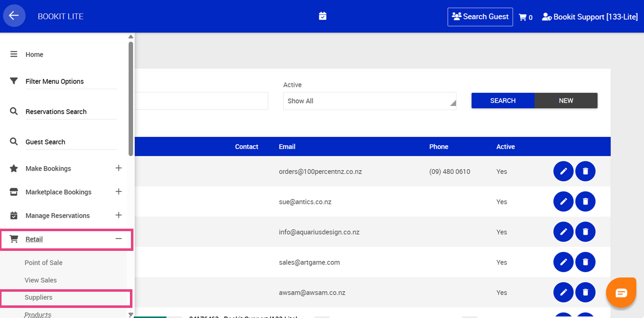The image size is (644, 318).
Task: Open the calendar icon in header
Action: coord(323,16)
